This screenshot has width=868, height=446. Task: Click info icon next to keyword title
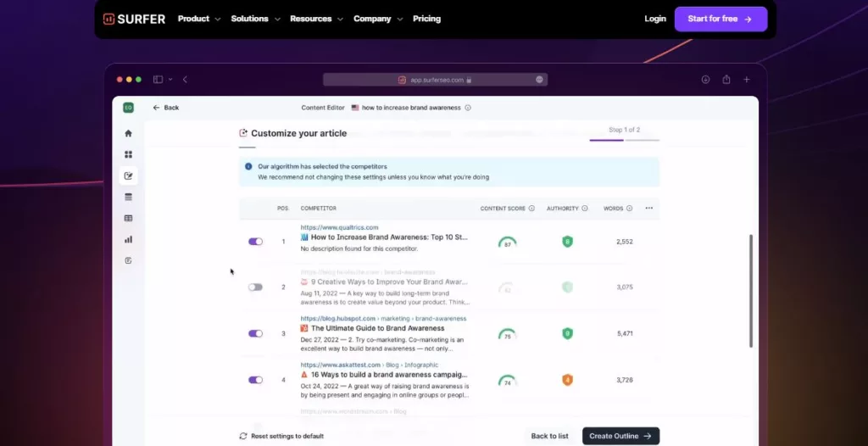pos(468,108)
